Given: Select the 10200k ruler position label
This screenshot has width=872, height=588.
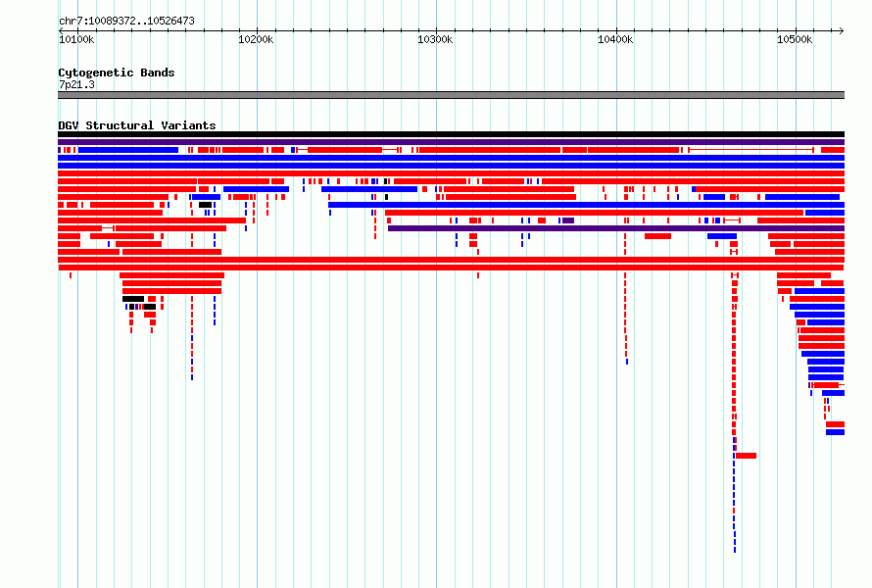Looking at the screenshot, I should [x=256, y=39].
